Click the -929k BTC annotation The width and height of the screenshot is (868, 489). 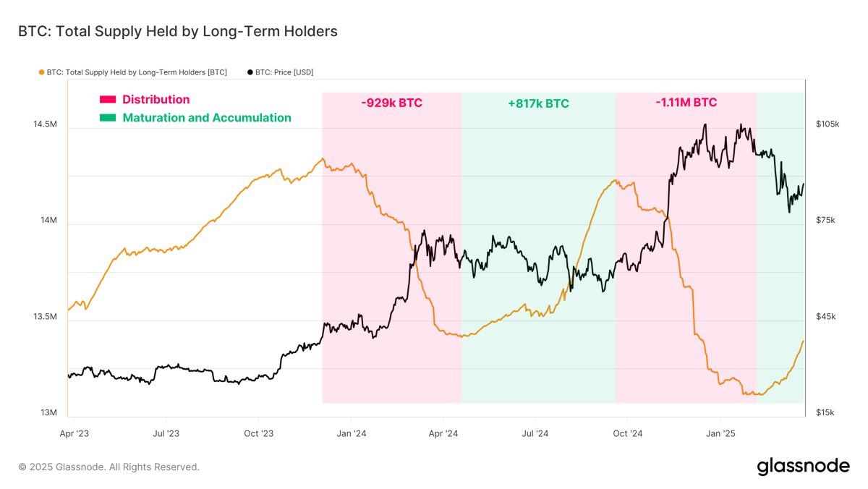pyautogui.click(x=391, y=103)
